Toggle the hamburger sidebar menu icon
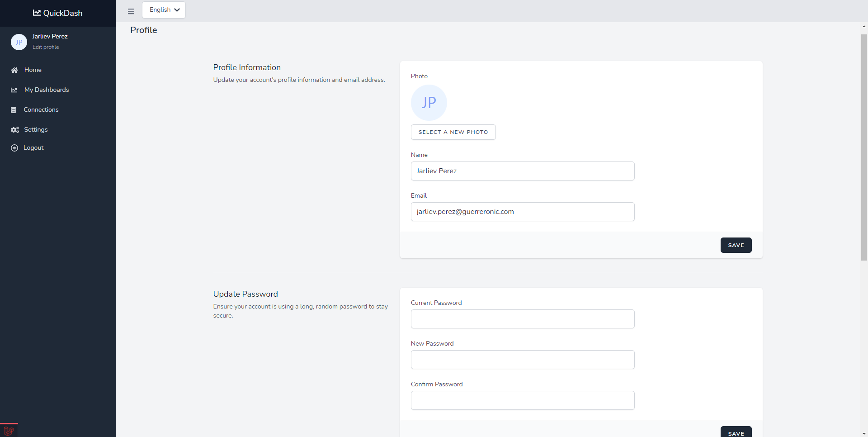 pyautogui.click(x=131, y=11)
